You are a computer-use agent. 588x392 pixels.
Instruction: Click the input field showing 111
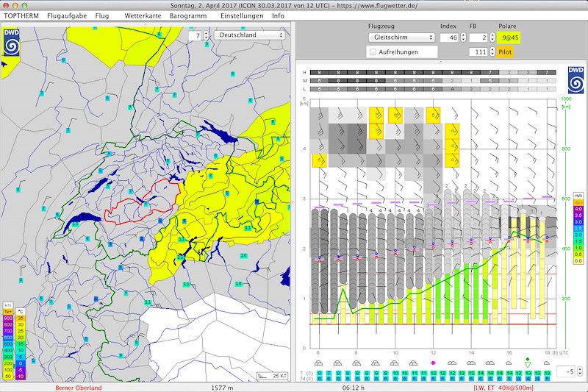pyautogui.click(x=478, y=52)
